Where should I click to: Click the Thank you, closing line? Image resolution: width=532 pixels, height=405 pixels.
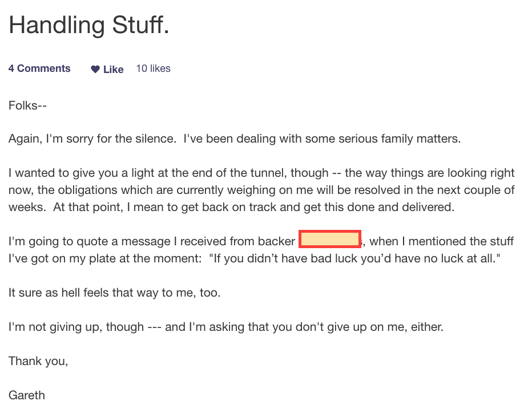[x=38, y=361]
